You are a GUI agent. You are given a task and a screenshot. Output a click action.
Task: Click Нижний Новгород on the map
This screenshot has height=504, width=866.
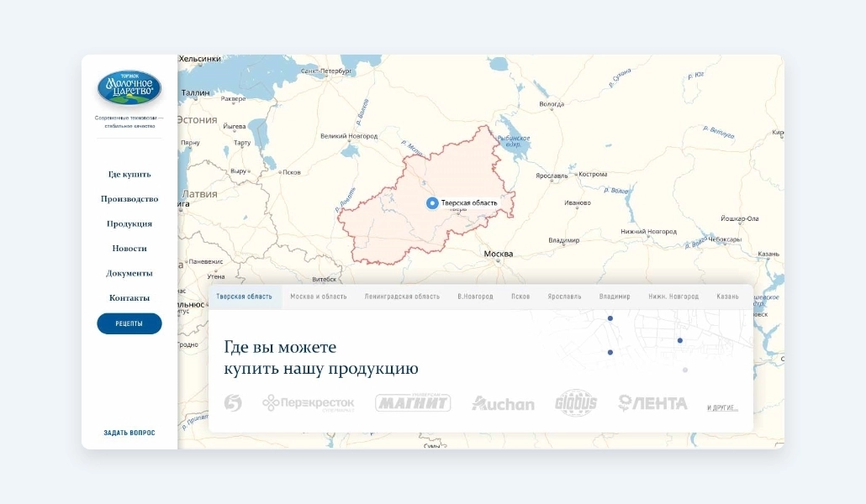[648, 232]
